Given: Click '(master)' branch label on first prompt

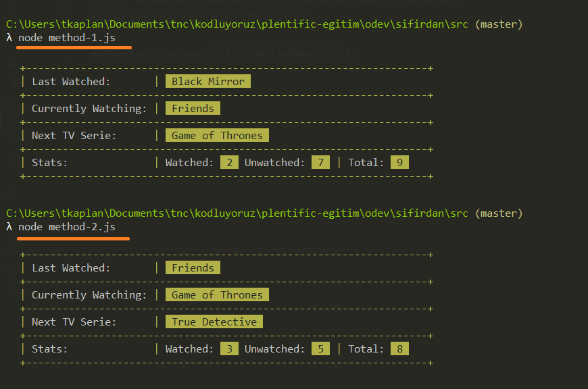Looking at the screenshot, I should 499,24.
